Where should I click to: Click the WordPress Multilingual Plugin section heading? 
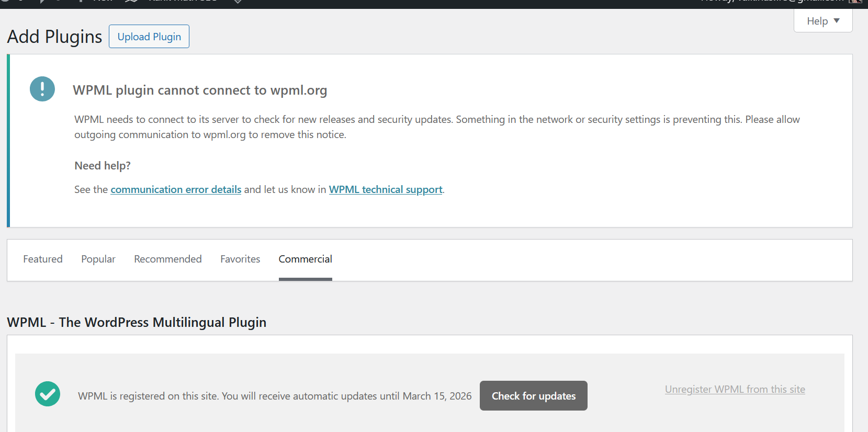click(x=137, y=322)
